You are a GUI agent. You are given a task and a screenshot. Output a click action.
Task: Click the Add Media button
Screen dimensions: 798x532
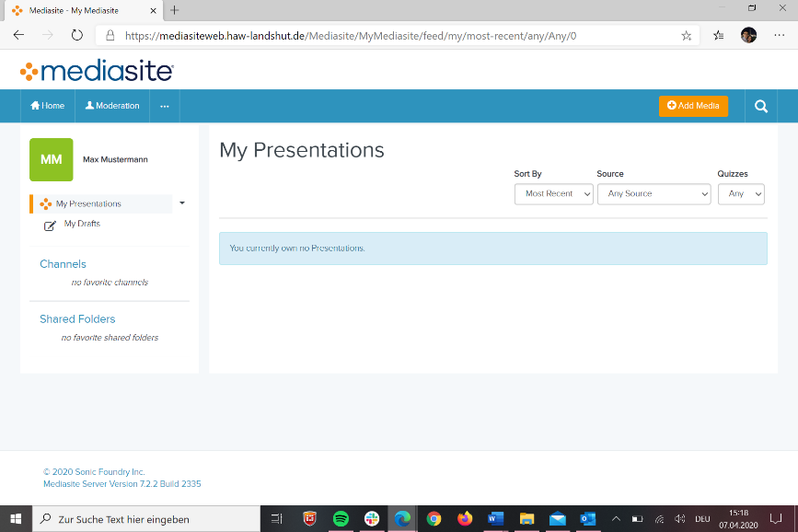point(693,106)
